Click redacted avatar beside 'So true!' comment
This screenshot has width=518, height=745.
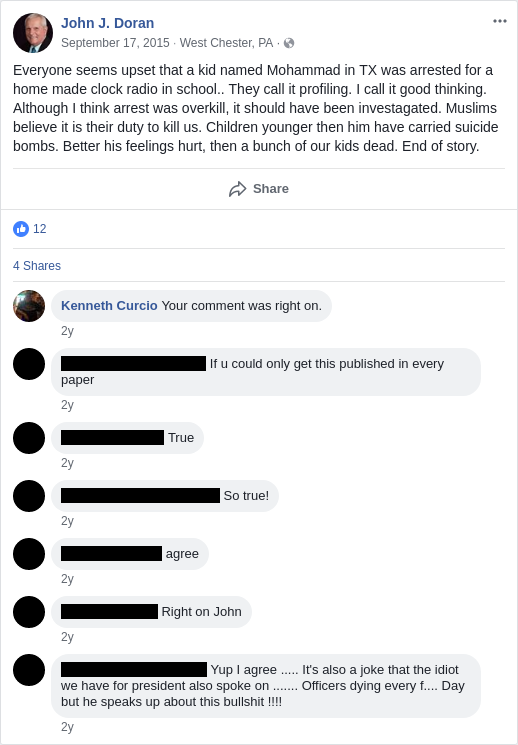pyautogui.click(x=29, y=496)
